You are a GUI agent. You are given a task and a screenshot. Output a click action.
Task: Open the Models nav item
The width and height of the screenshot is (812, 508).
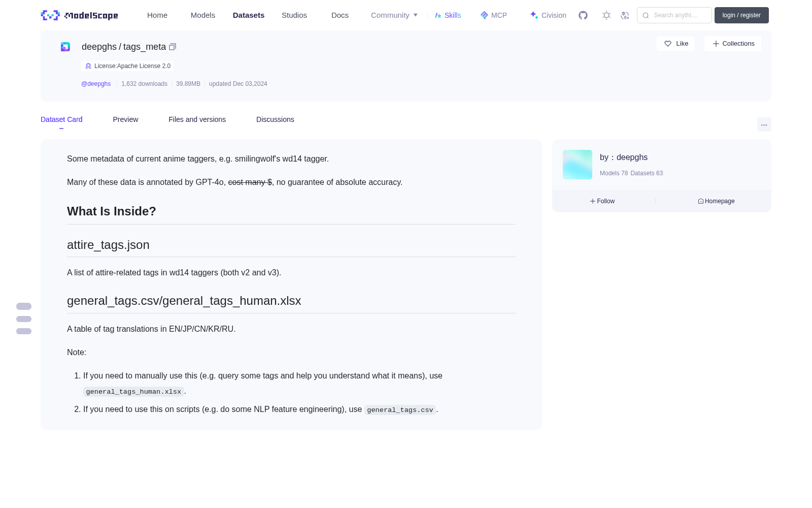tap(203, 15)
